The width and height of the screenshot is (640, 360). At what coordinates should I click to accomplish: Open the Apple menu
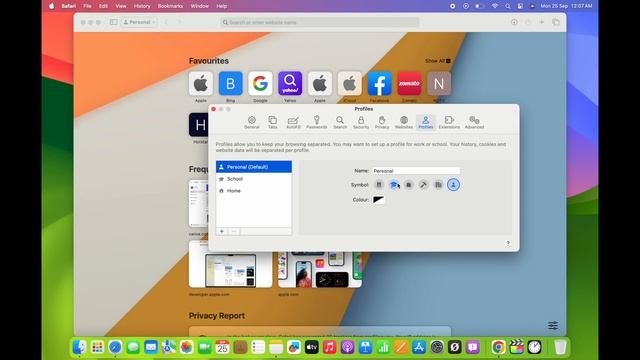tap(51, 6)
